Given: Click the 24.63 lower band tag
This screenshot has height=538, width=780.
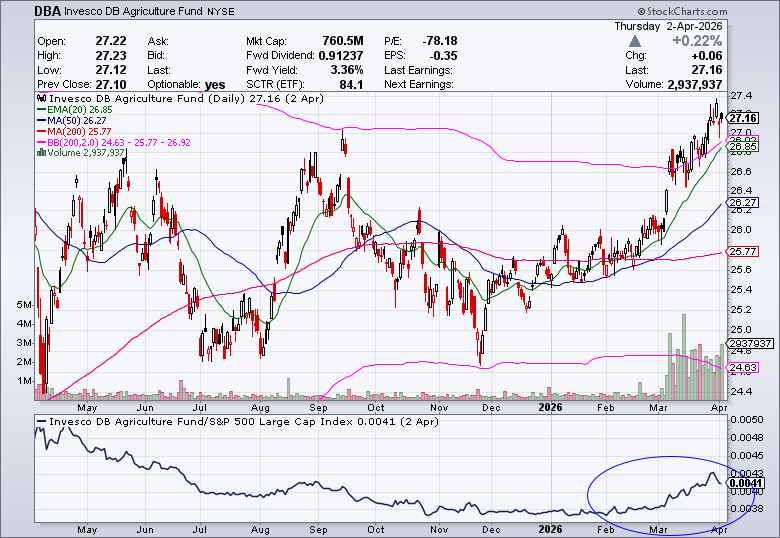Looking at the screenshot, I should [743, 367].
